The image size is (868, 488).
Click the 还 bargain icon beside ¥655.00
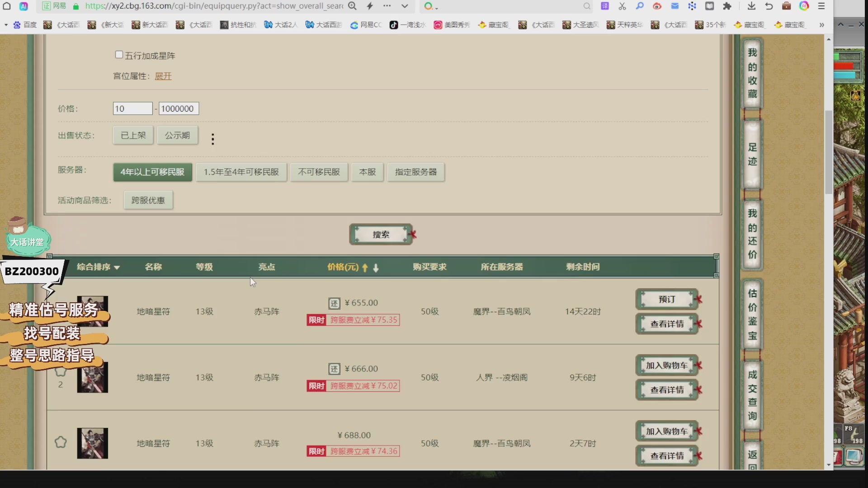coord(334,303)
